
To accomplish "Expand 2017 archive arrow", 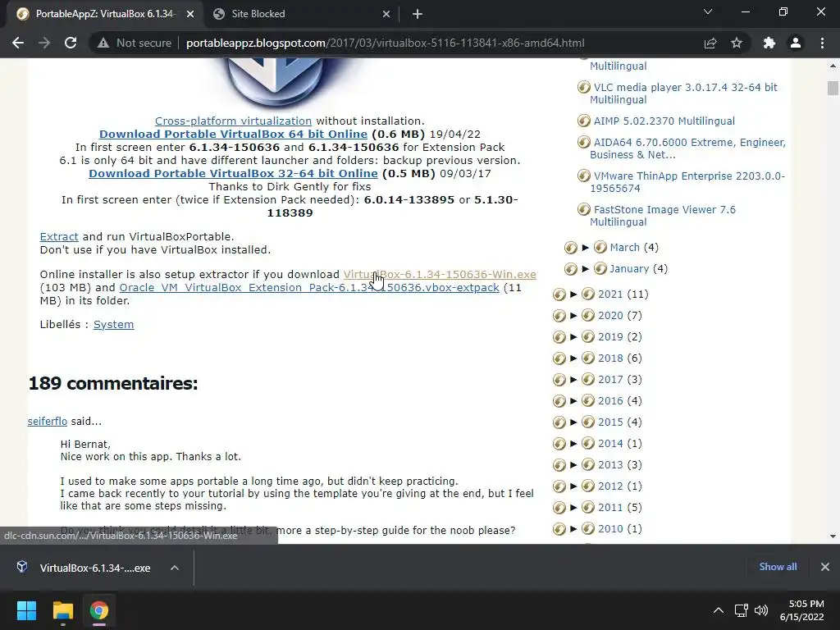I will point(573,380).
